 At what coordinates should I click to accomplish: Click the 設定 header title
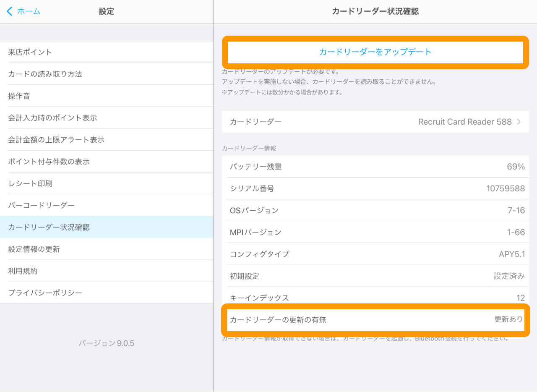pos(107,11)
